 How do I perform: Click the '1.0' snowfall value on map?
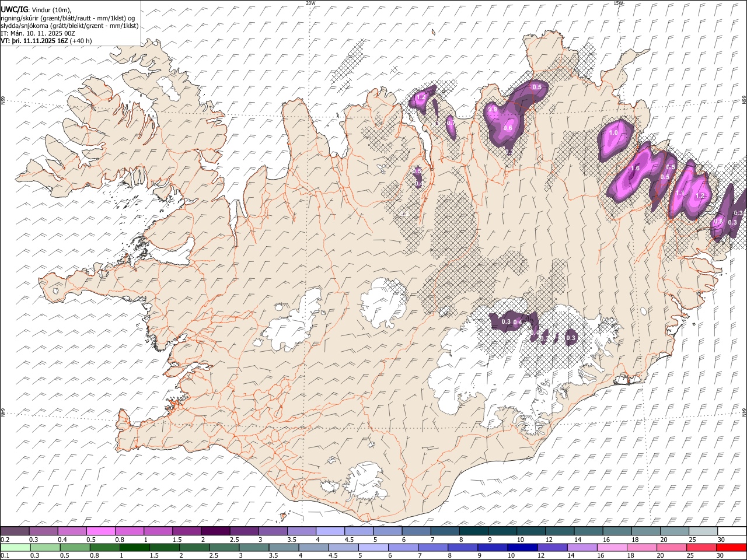[613, 133]
